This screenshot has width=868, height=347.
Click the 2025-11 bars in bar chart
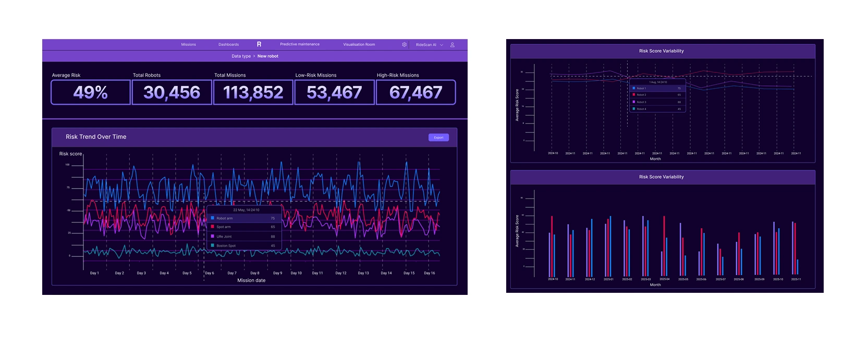point(795,249)
